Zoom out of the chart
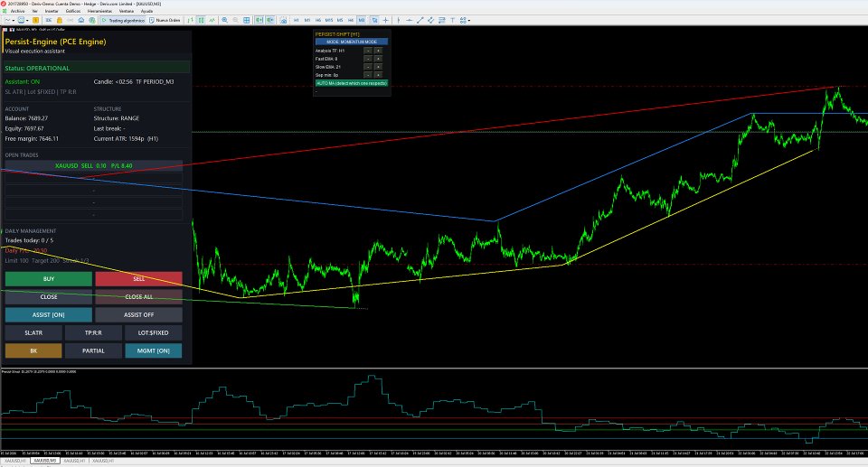This screenshot has height=467, width=868. point(235,20)
